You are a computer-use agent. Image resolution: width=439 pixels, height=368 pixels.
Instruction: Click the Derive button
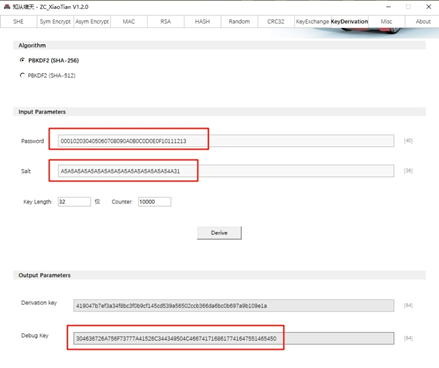coord(219,233)
